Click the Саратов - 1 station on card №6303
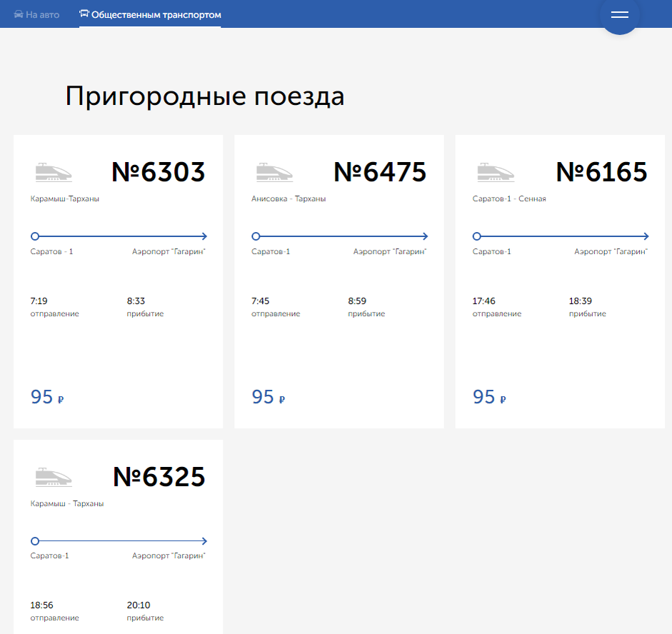Viewport: 672px width, 634px height. pos(51,251)
